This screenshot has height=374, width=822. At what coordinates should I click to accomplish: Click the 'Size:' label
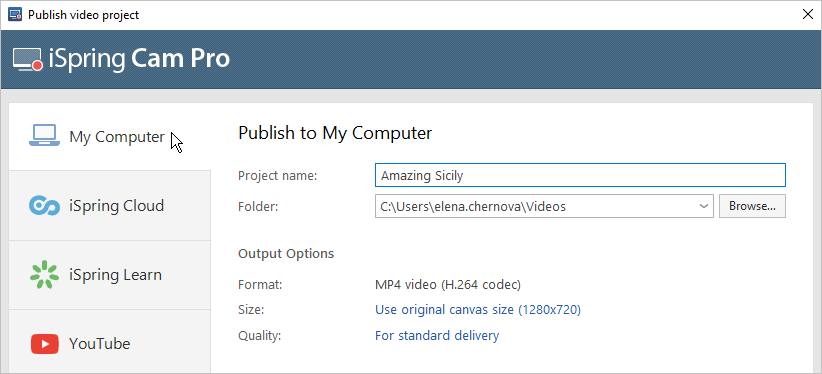251,310
